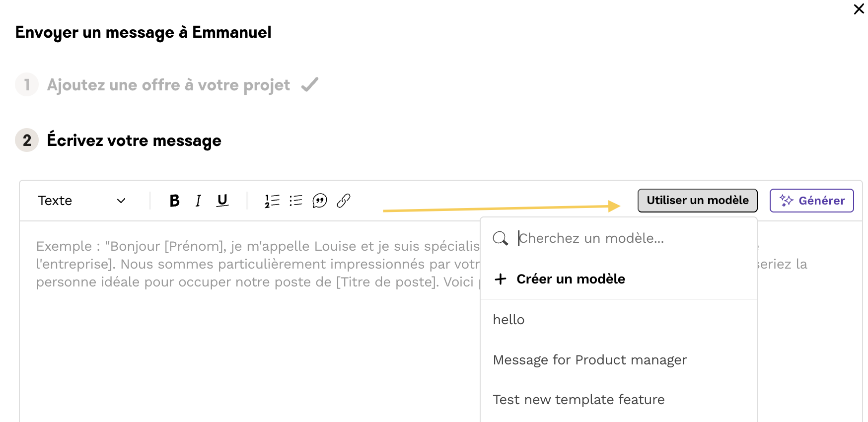Insert a bulleted list
This screenshot has height=422, width=868.
[x=296, y=201]
